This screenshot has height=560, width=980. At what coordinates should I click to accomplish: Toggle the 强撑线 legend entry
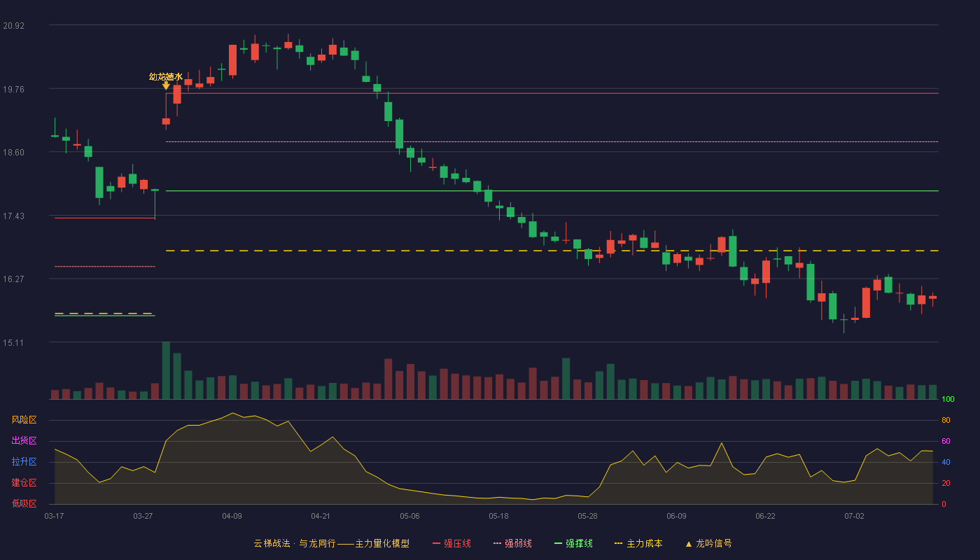574,543
